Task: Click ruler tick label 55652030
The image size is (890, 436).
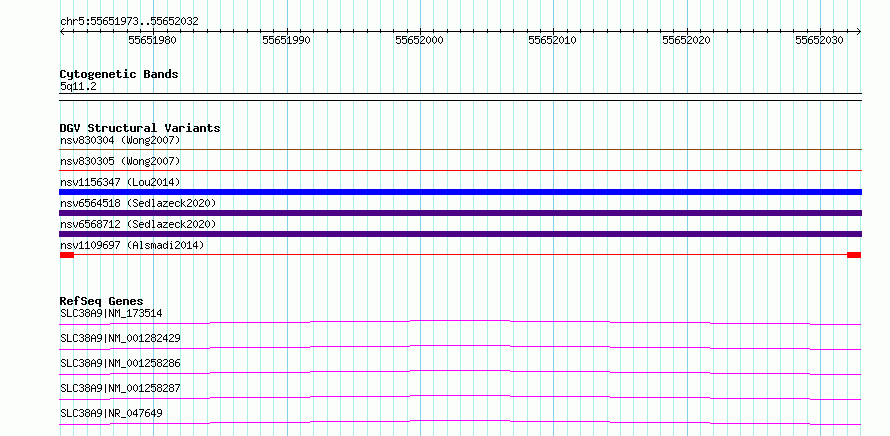Action: click(x=819, y=40)
